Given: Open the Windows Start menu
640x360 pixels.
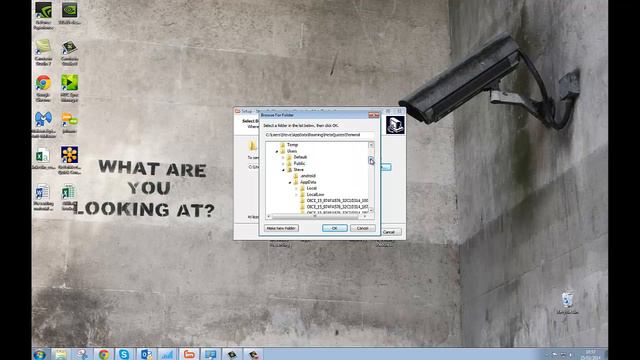Looking at the screenshot, I should coord(40,354).
